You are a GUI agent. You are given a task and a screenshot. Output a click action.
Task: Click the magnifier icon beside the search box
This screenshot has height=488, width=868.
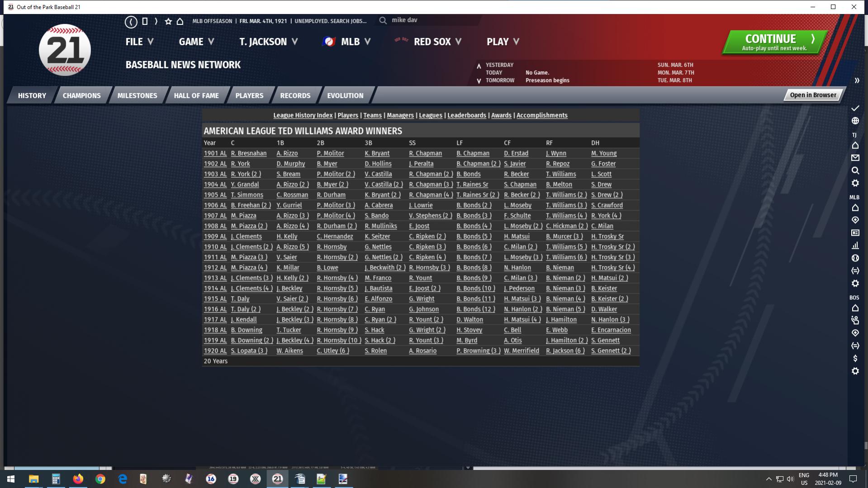[383, 20]
